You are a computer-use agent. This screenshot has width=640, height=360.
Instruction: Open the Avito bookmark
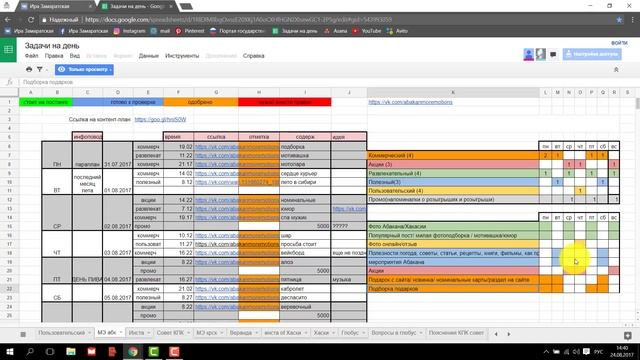click(397, 31)
